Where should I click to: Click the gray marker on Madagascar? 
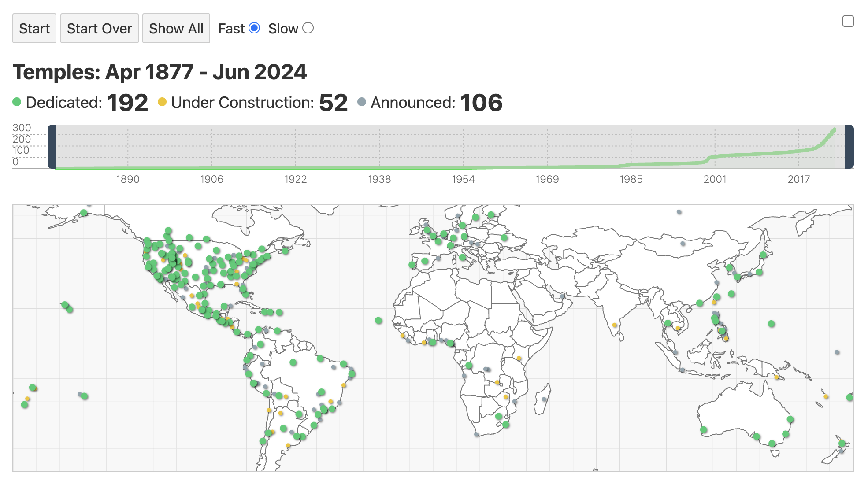(544, 399)
